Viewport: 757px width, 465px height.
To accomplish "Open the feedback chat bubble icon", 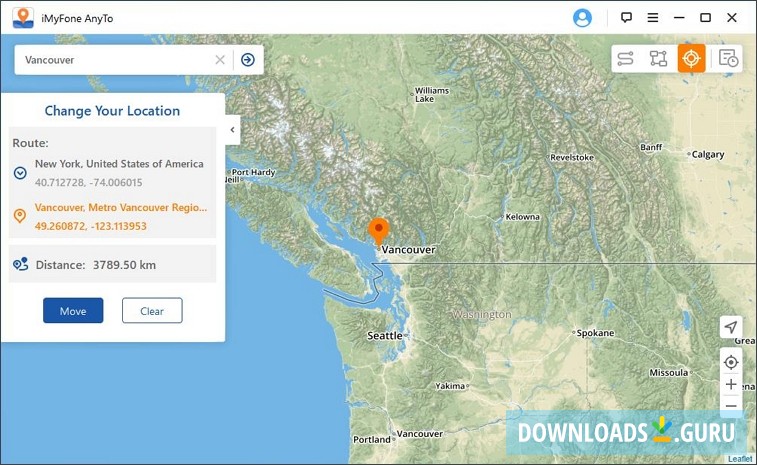I will coord(626,17).
